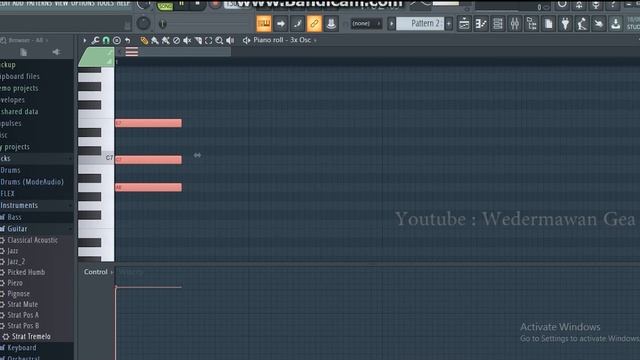Select the Mute tool in piano roll

(x=187, y=40)
